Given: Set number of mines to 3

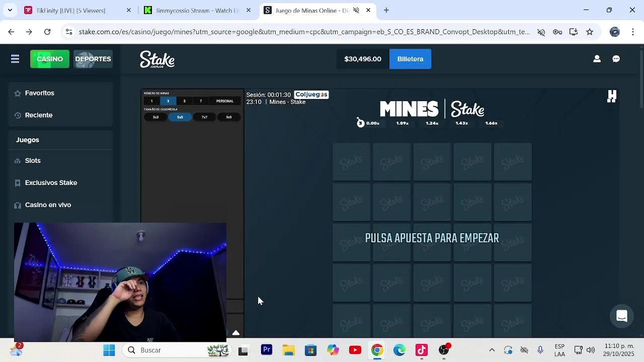Looking at the screenshot, I should pyautogui.click(x=168, y=101).
